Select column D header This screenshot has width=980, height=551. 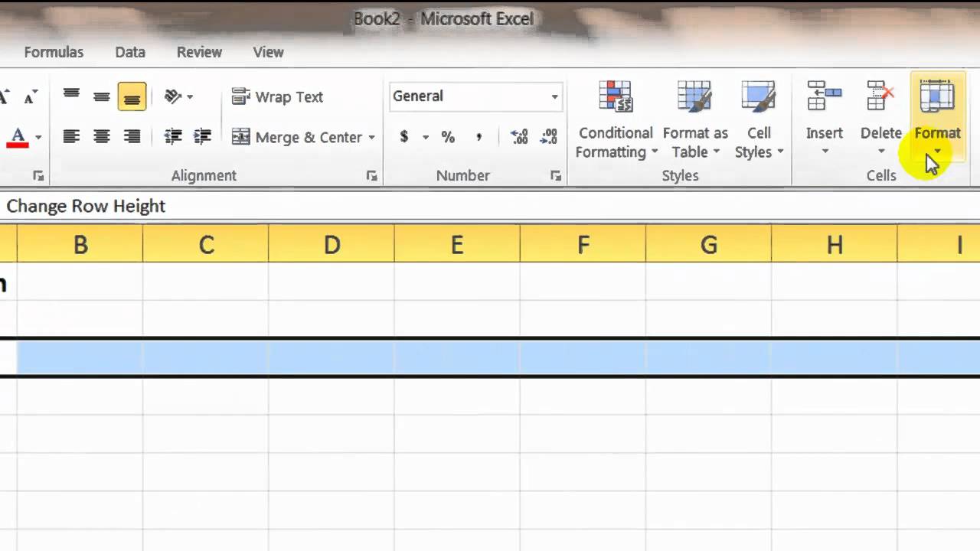pyautogui.click(x=332, y=245)
